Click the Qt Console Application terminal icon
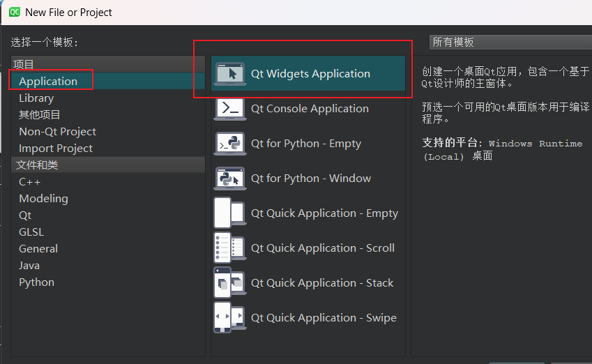592x364 pixels. [230, 109]
